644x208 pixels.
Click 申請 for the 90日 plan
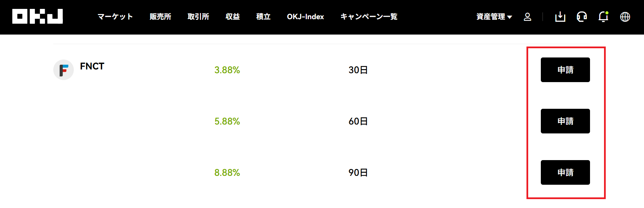(565, 172)
